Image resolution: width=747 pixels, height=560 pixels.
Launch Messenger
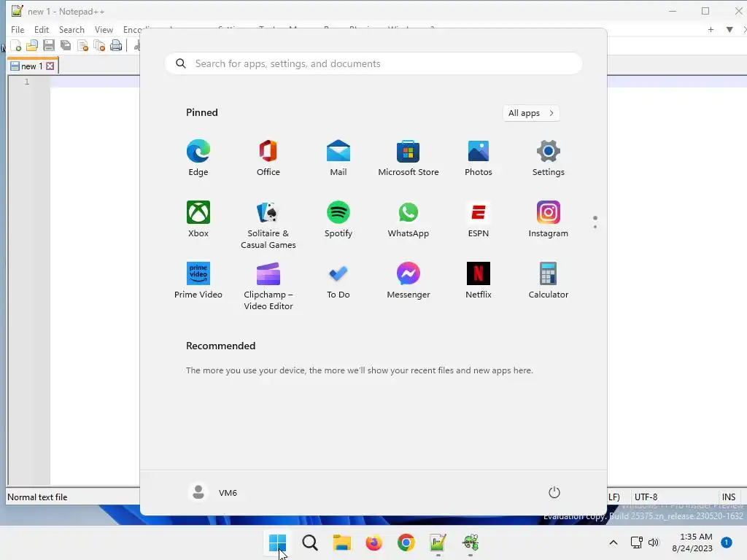tap(409, 281)
